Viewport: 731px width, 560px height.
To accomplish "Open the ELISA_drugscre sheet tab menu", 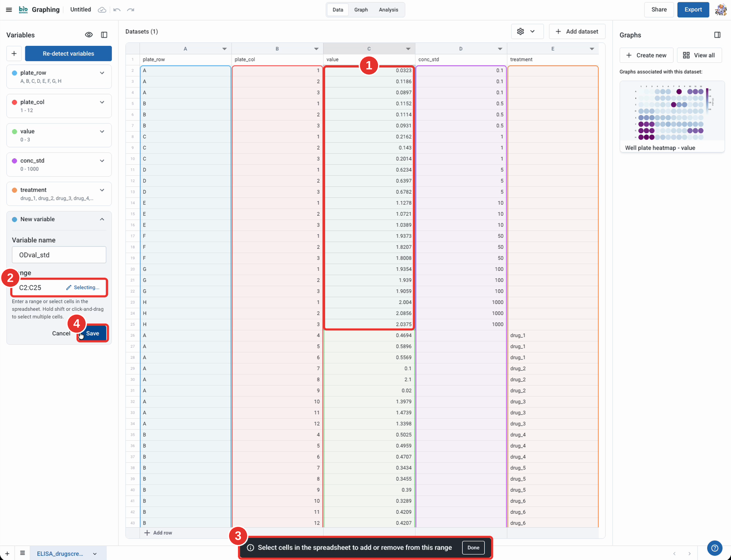I will pyautogui.click(x=95, y=554).
